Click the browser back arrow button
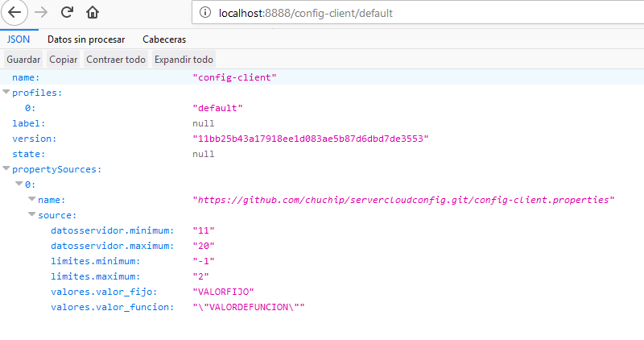 click(15, 13)
